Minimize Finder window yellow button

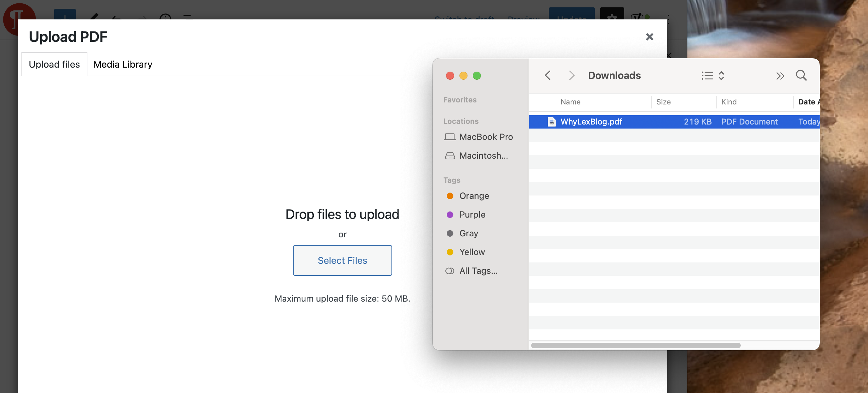[x=463, y=76]
